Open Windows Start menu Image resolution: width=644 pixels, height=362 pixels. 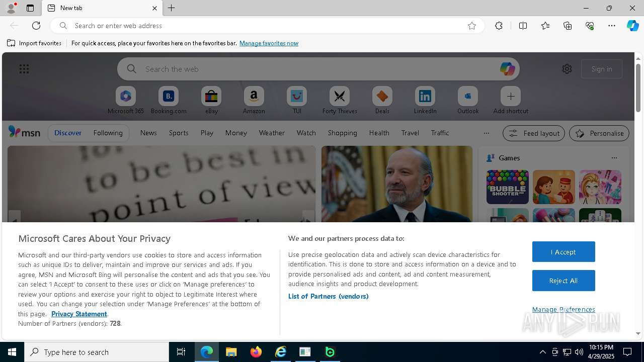pos(12,352)
